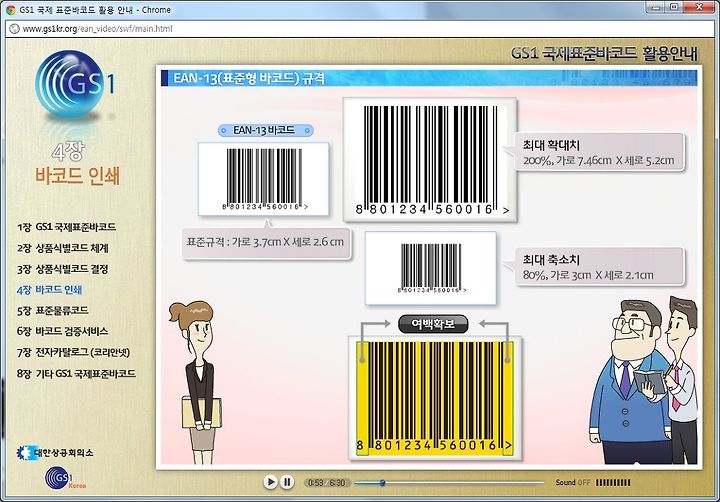The height and width of the screenshot is (502, 720).
Task: Click the EAN-13 바코드 label
Action: 265,130
